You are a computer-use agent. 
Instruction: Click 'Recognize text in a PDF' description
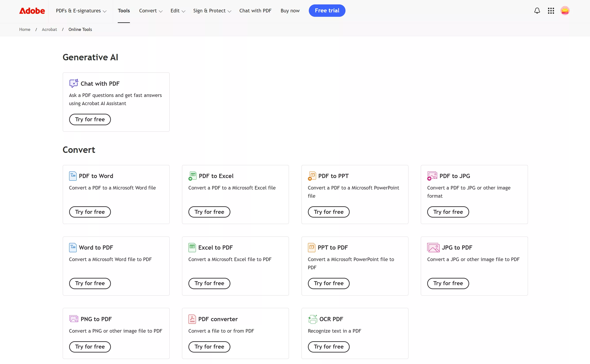pyautogui.click(x=334, y=331)
